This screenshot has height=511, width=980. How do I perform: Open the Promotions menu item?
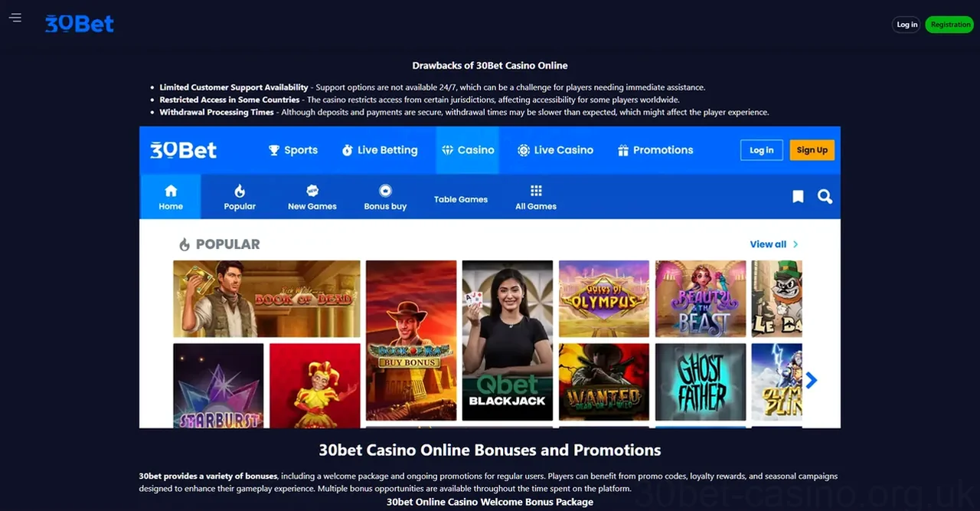[x=655, y=150]
